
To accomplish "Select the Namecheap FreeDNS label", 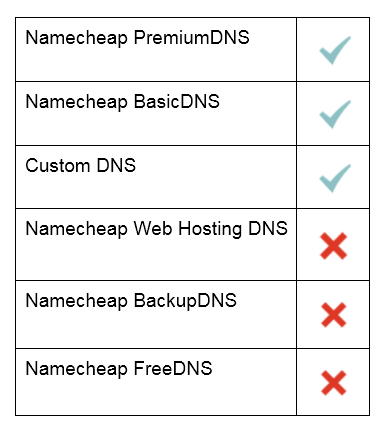I will tap(119, 369).
